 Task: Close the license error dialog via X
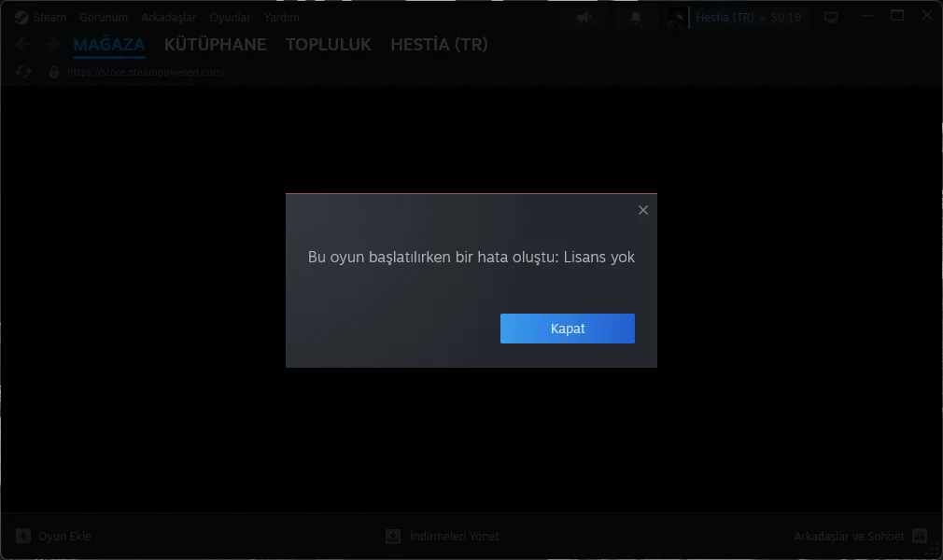tap(642, 210)
